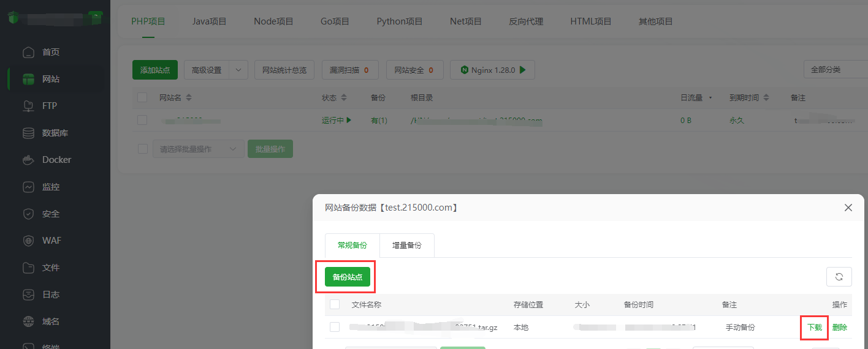Switch to the Java项目 tab
Screen dimensions: 868x349
pos(210,21)
